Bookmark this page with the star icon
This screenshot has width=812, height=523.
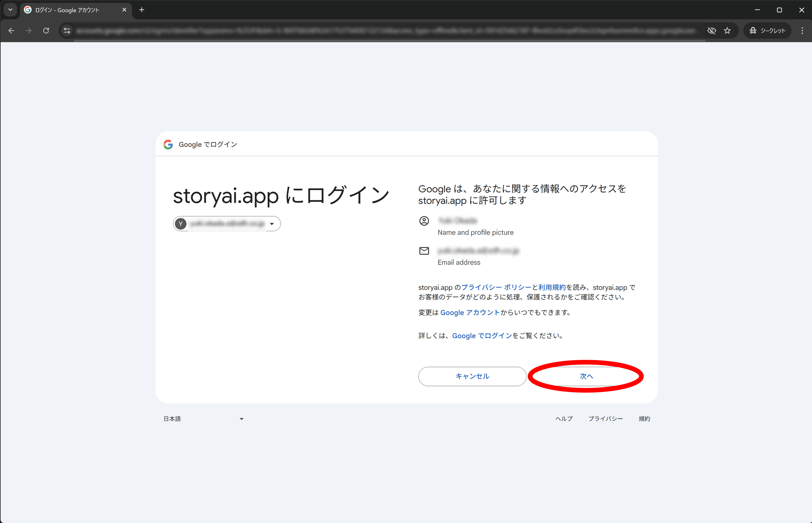pos(727,31)
